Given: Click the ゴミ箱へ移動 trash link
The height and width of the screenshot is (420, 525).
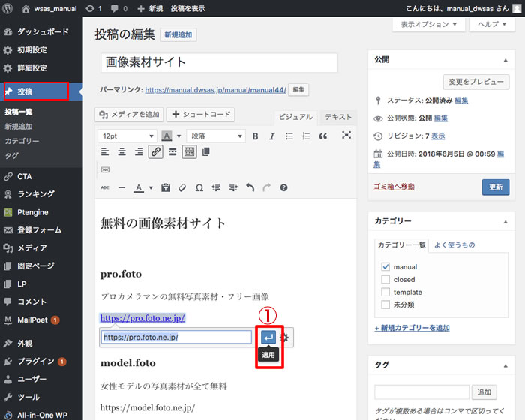Looking at the screenshot, I should coord(394,187).
